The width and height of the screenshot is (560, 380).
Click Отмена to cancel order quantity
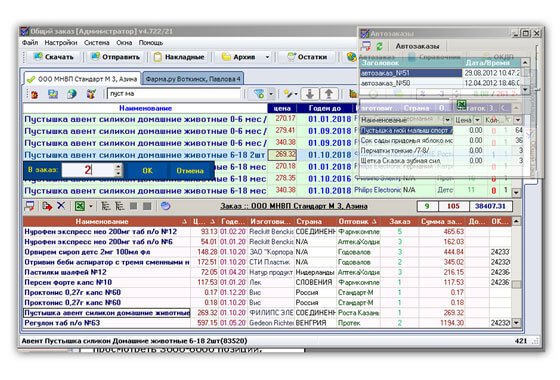coord(190,171)
